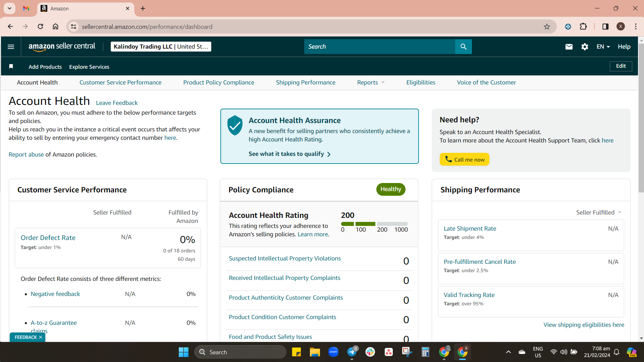Go to the Chrome home page
The image size is (644, 362).
click(x=56, y=26)
